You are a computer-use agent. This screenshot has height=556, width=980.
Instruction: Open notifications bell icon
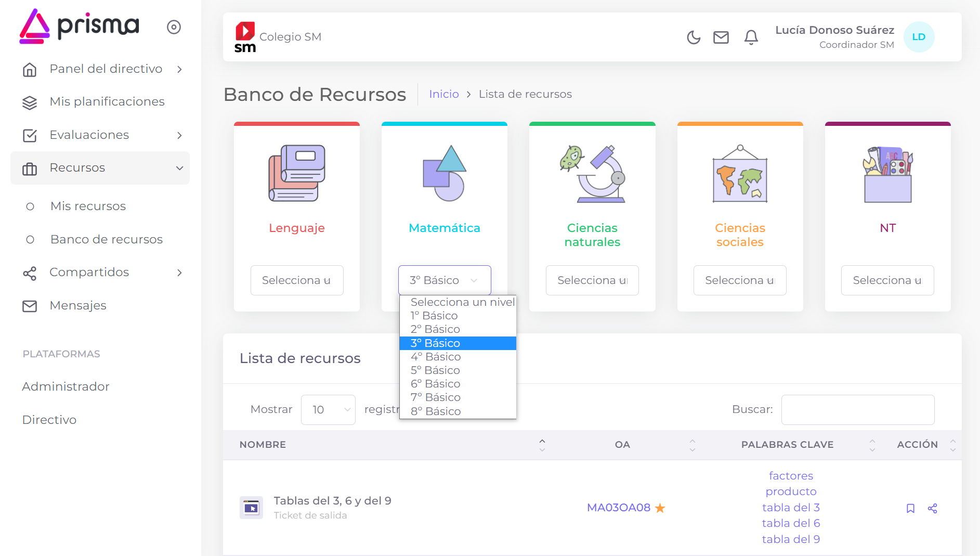(x=751, y=37)
